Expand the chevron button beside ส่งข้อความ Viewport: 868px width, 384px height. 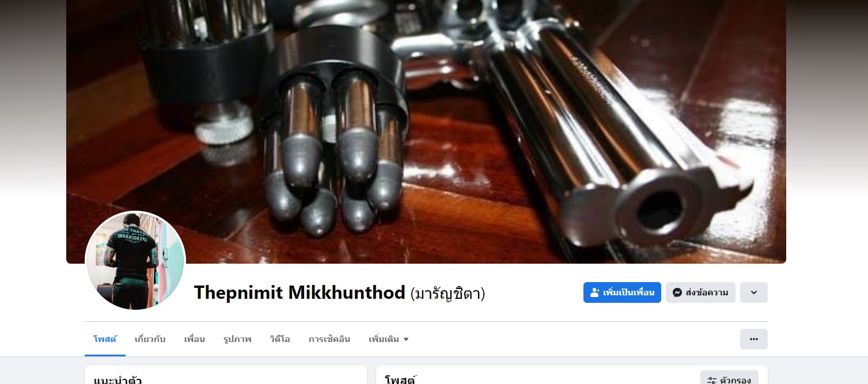coord(753,292)
